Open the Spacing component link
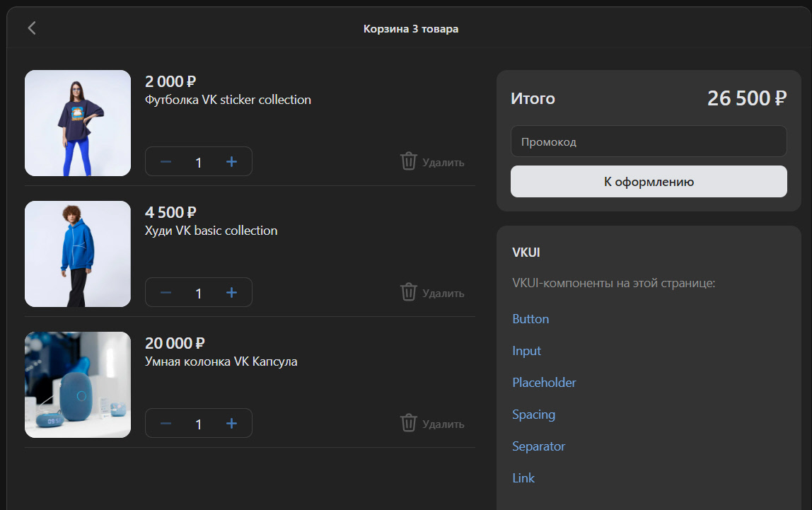 pyautogui.click(x=533, y=415)
